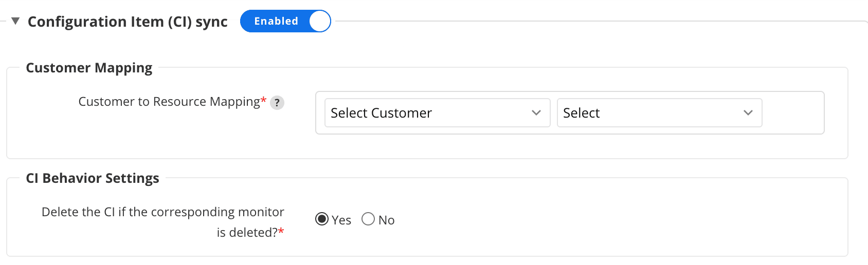This screenshot has height=265, width=868.
Task: Click the Delete the CI question label
Action: [x=163, y=222]
